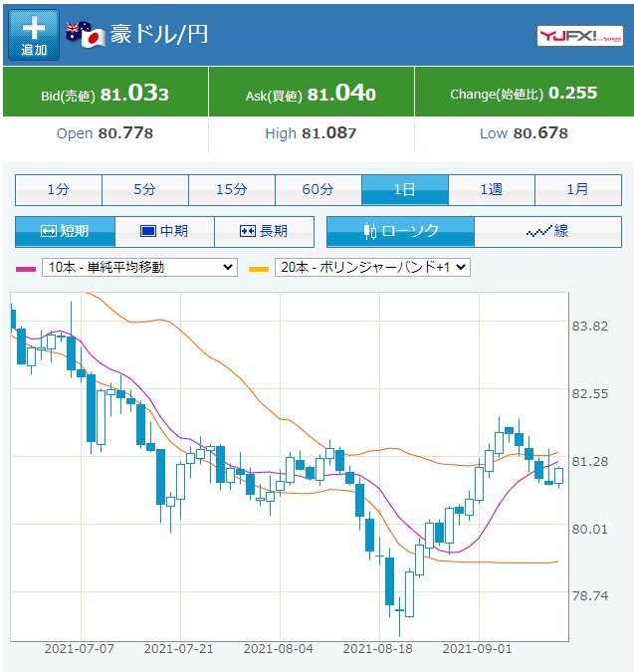Set chart range to 中期
This screenshot has height=672, width=634.
tap(164, 232)
